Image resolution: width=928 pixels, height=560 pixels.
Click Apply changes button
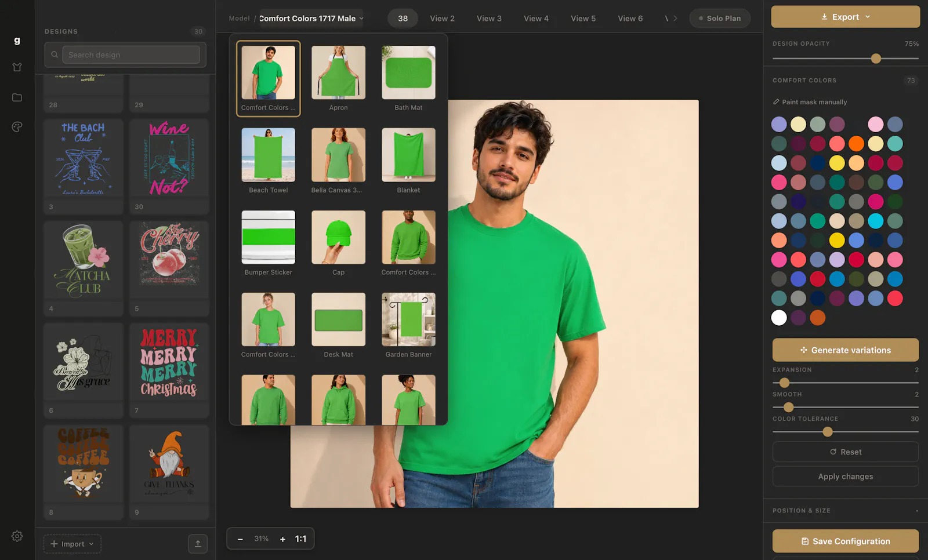tap(845, 477)
